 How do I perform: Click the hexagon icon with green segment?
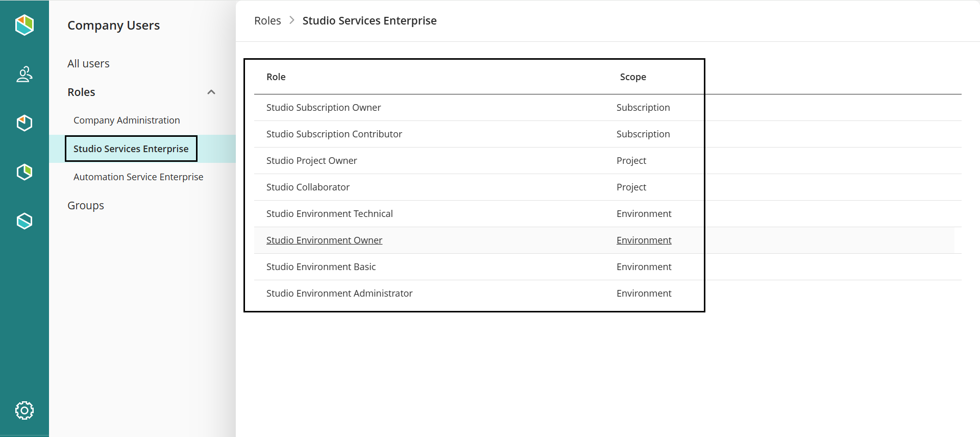click(x=24, y=172)
